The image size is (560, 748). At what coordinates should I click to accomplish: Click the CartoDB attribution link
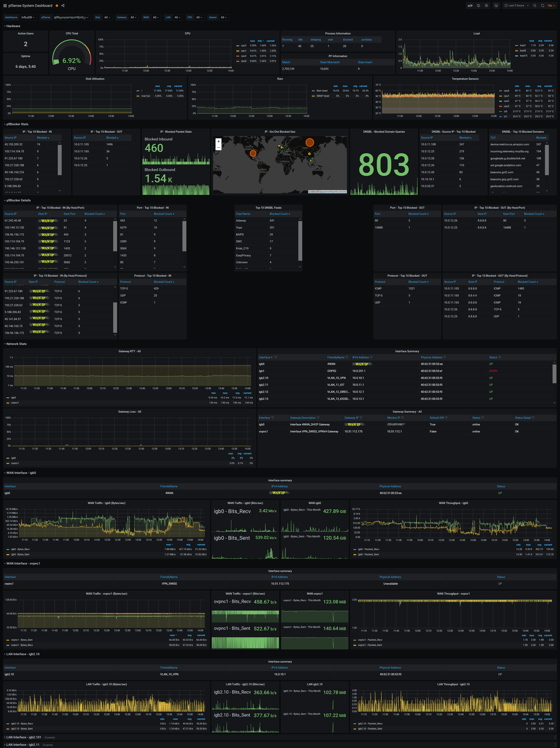click(341, 192)
